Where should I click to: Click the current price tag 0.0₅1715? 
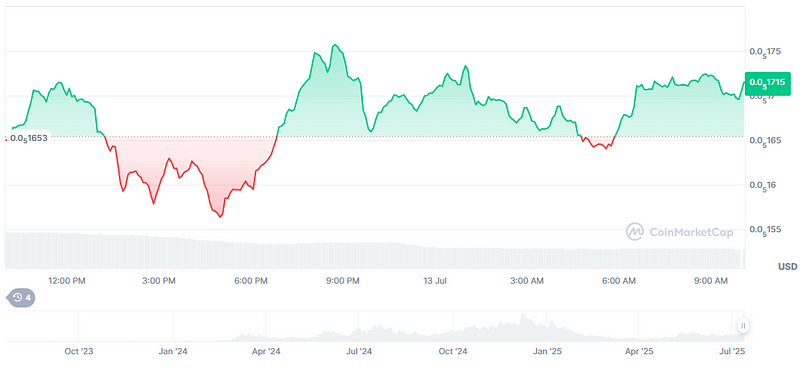(767, 83)
